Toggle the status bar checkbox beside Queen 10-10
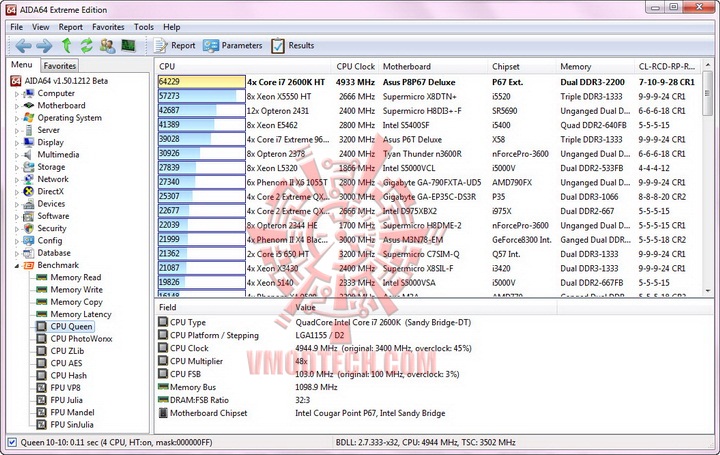The image size is (720, 455). (x=12, y=443)
